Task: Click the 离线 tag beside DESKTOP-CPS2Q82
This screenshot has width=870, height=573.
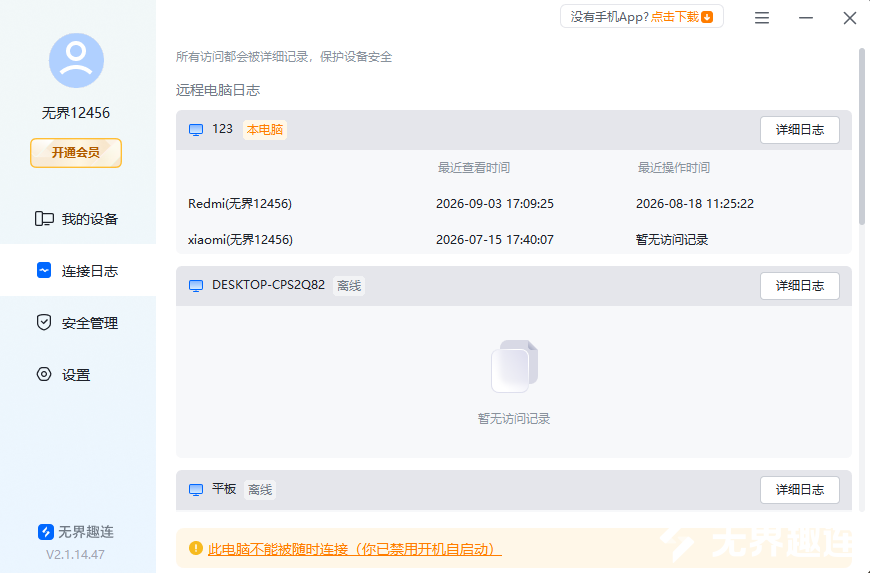Action: tap(349, 286)
